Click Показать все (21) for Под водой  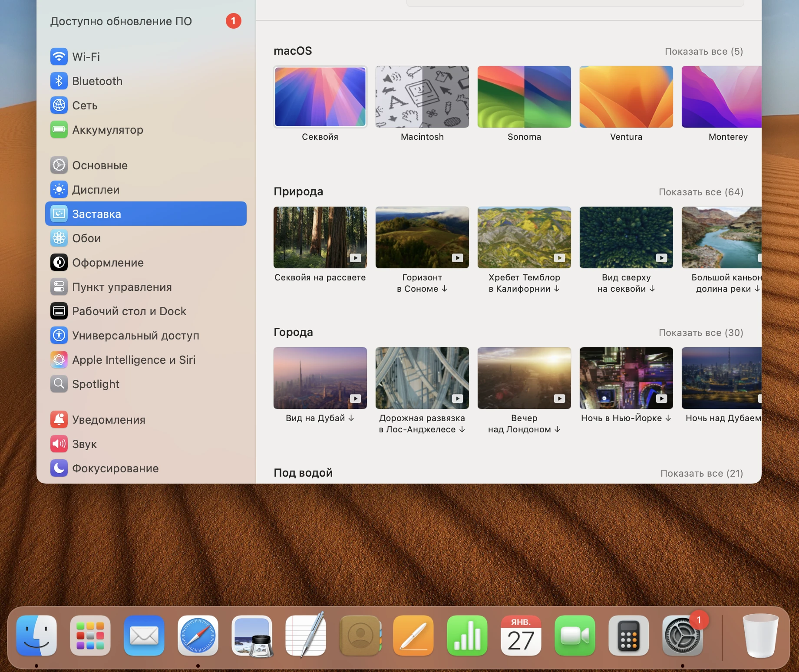702,473
